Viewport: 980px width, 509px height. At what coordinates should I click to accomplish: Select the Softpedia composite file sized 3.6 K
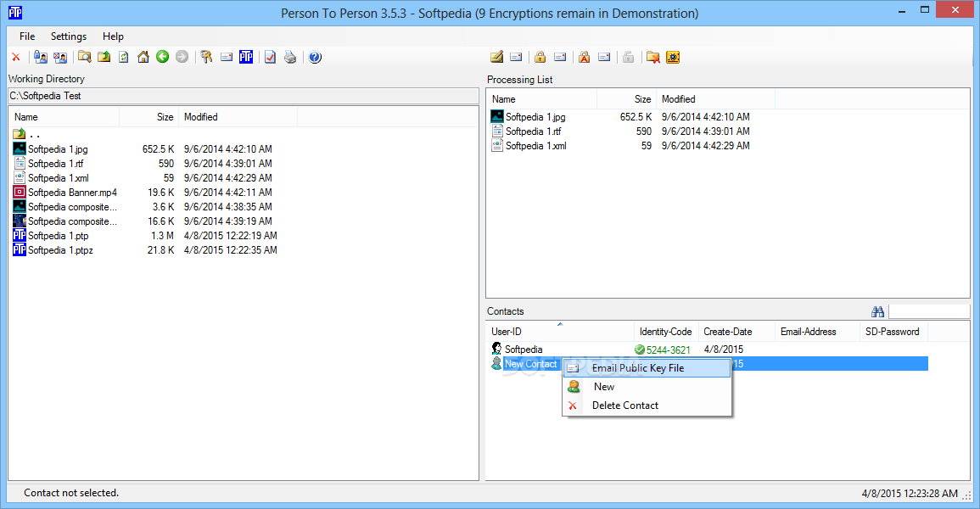click(x=72, y=206)
